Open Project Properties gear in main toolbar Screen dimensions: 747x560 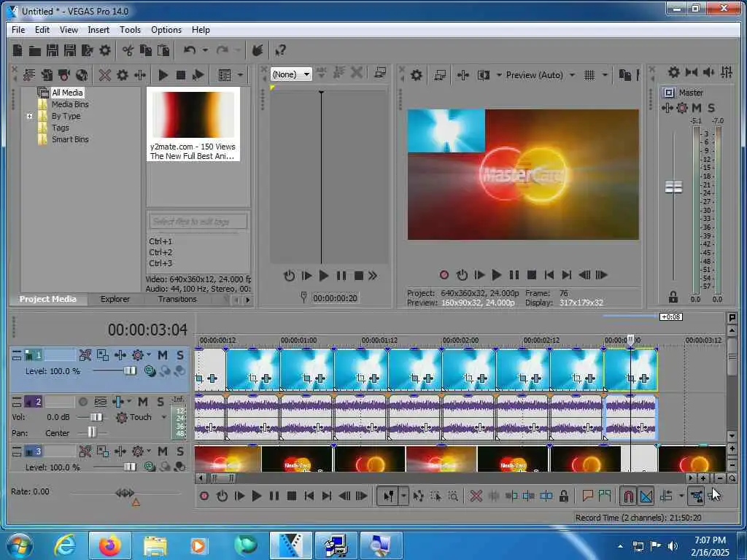[x=105, y=50]
